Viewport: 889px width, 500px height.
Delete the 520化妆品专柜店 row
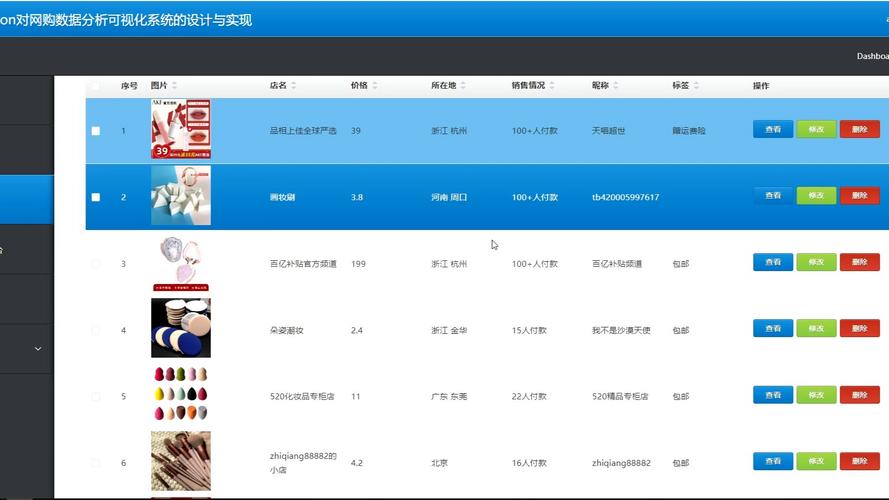tap(860, 395)
